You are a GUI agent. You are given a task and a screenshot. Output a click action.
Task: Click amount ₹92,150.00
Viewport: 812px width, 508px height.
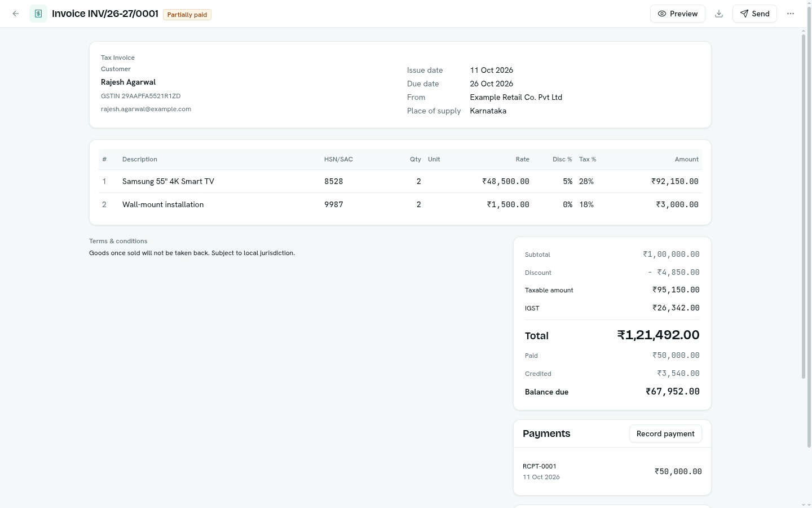(675, 181)
